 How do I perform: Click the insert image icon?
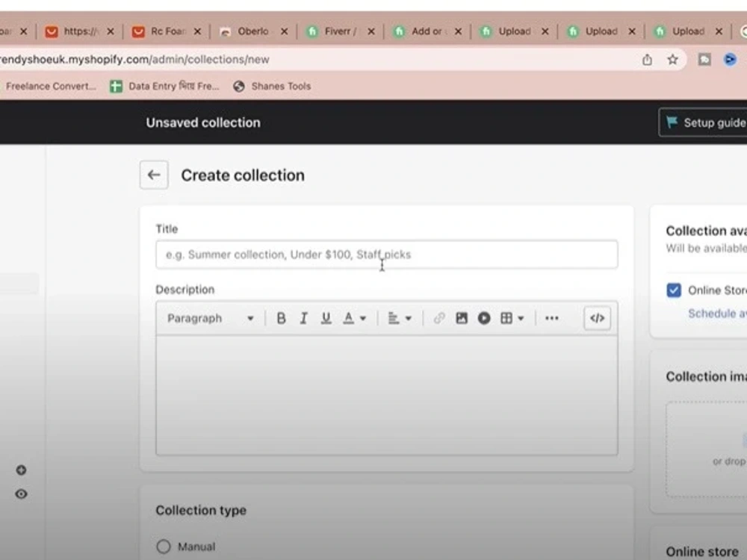[461, 318]
